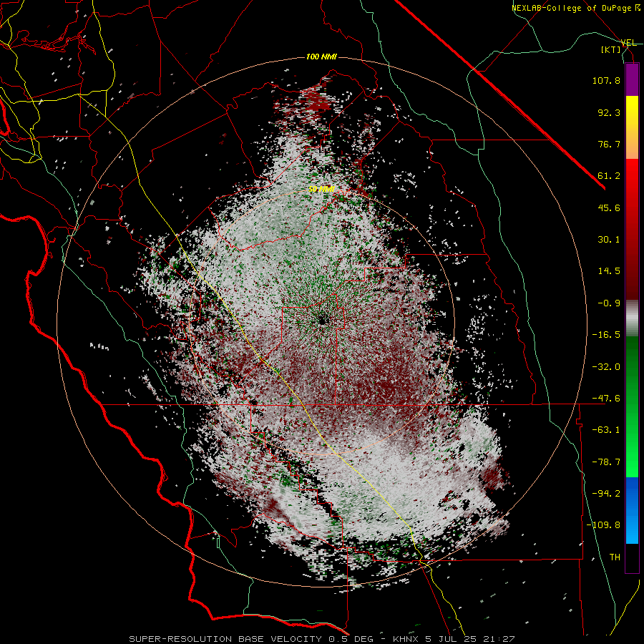Image resolution: width=644 pixels, height=644 pixels.
Task: Click the 14.5 value on the velocity scale
Action: pyautogui.click(x=609, y=271)
